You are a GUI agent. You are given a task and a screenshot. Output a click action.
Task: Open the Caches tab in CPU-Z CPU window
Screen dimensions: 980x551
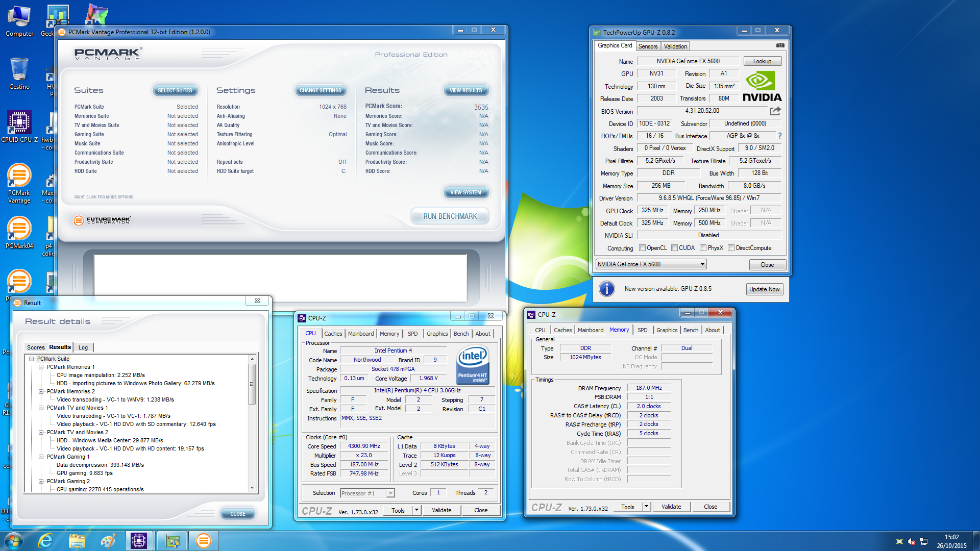click(333, 334)
